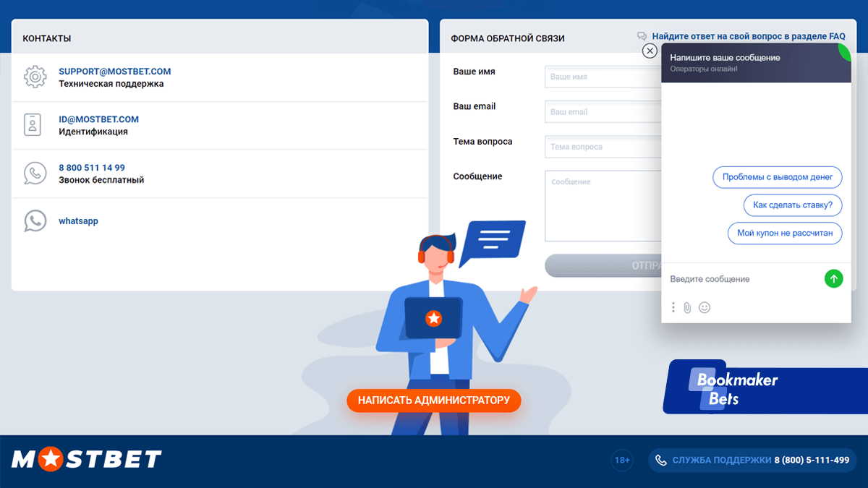Open the whatsapp contact link
This screenshot has width=868, height=488.
pyautogui.click(x=78, y=221)
